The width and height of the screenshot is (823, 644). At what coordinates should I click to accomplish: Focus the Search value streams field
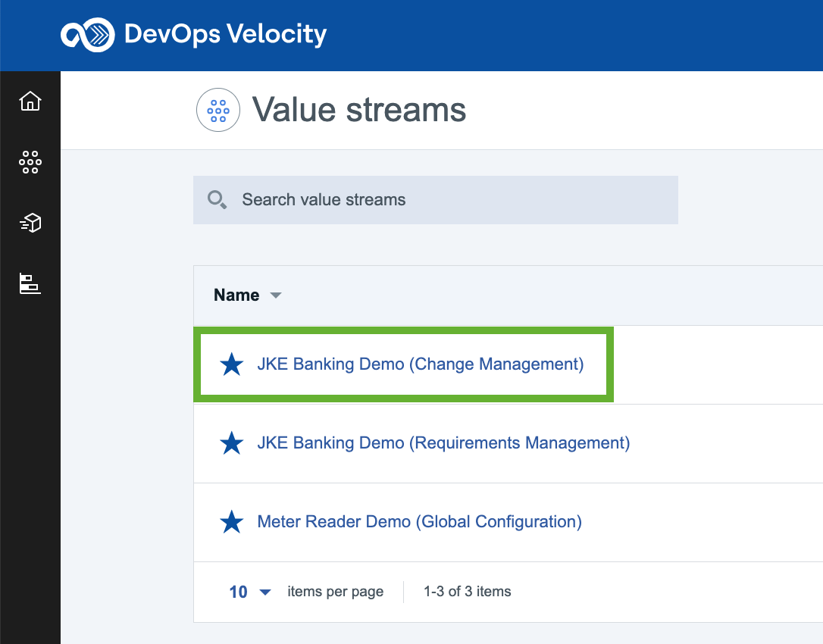pyautogui.click(x=436, y=200)
